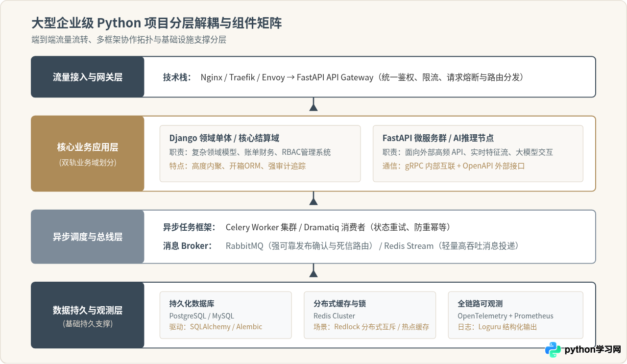627x364 pixels.
Task: Click the subtitle starting with 端到端流量流转
Action: pyautogui.click(x=128, y=40)
